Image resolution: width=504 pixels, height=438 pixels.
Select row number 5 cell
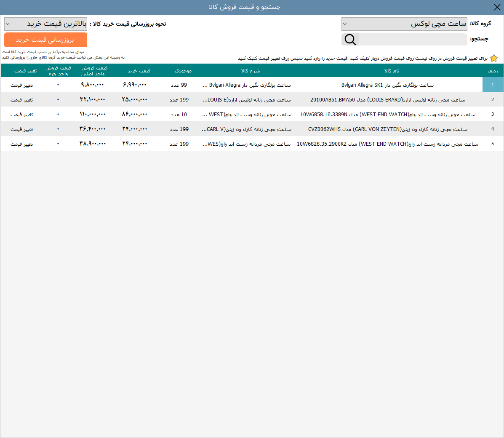(493, 144)
